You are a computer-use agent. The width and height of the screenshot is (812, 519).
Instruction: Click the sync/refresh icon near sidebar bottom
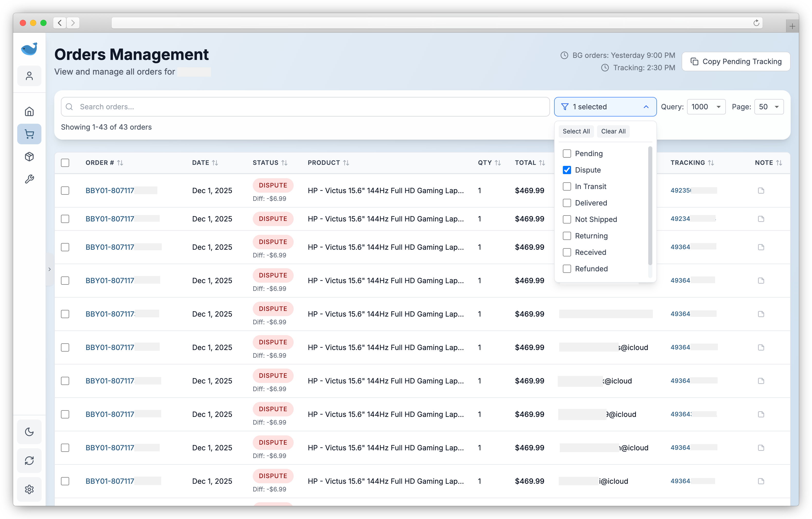tap(29, 461)
